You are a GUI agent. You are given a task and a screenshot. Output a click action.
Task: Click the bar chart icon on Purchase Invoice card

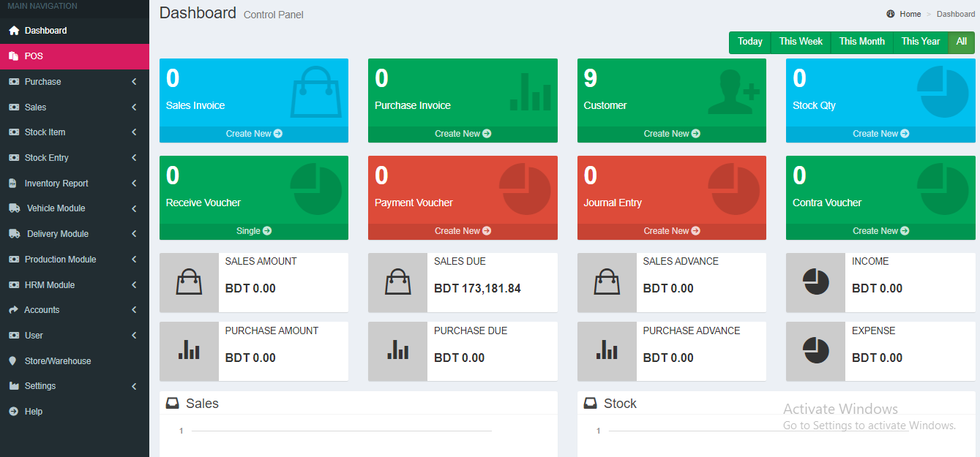[530, 92]
